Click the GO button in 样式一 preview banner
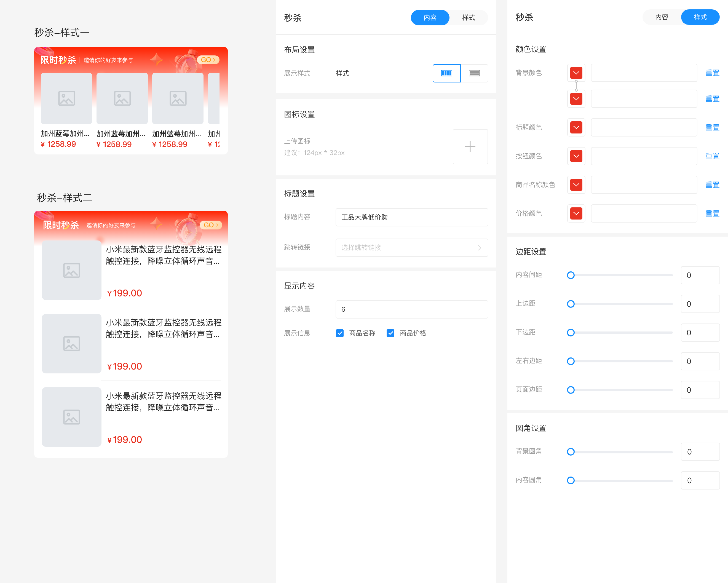Image resolution: width=728 pixels, height=583 pixels. [208, 60]
